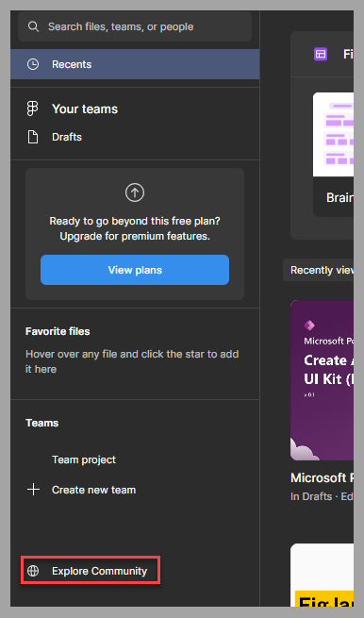
Task: Select Create new team
Action: tap(93, 490)
